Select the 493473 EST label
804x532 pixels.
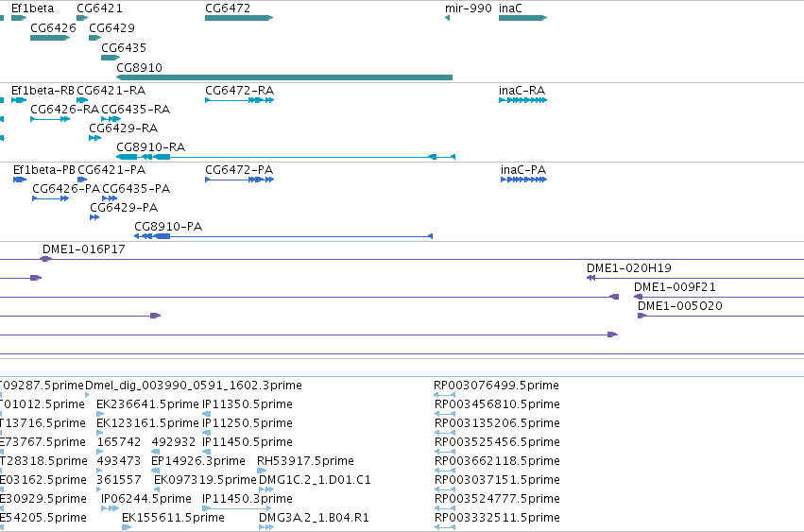point(119,461)
